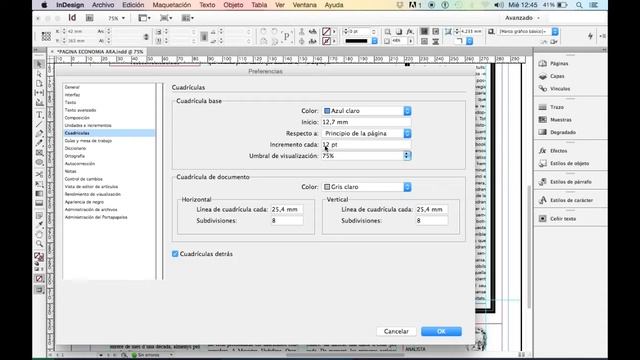This screenshot has width=640, height=360.
Task: Select the Hand tool
Action: coord(39,234)
